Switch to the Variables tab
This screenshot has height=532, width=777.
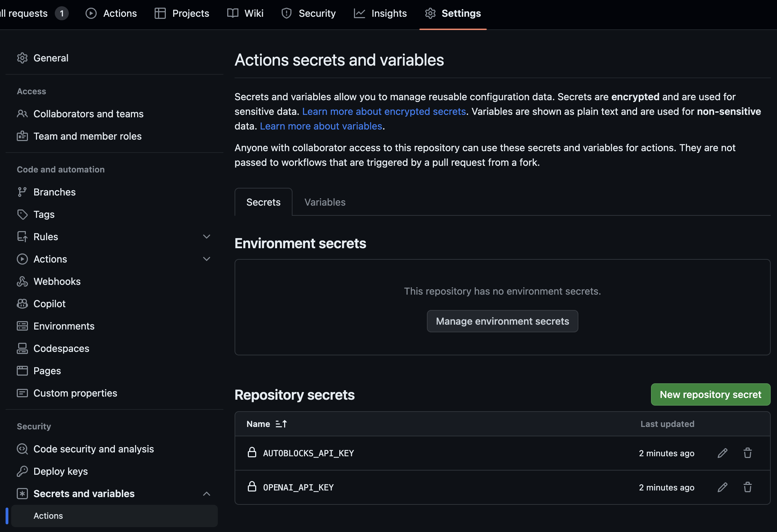point(325,201)
